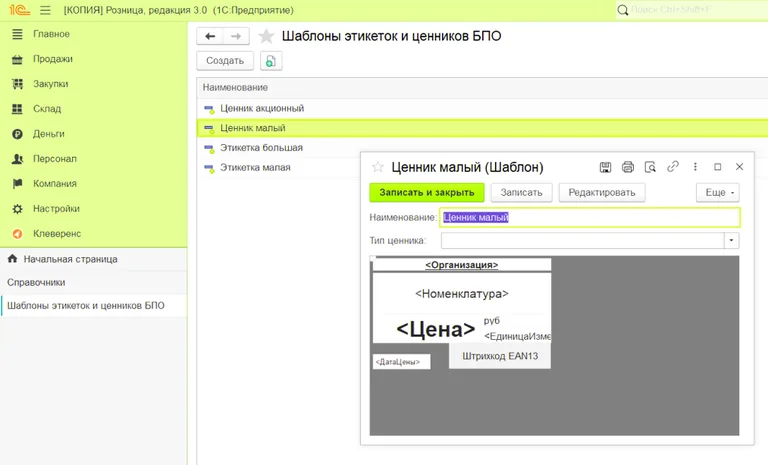Click the save icon in template dialog
The width and height of the screenshot is (768, 465).
(x=605, y=167)
